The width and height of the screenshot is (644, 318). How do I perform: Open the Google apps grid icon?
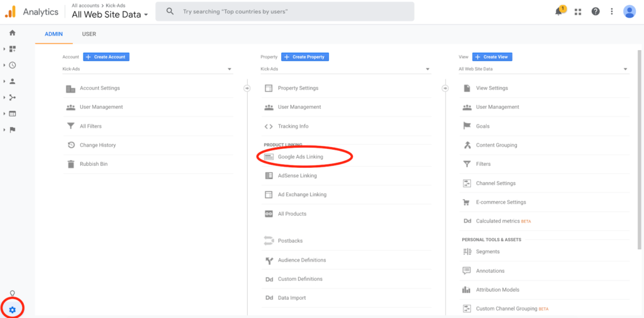coord(578,12)
